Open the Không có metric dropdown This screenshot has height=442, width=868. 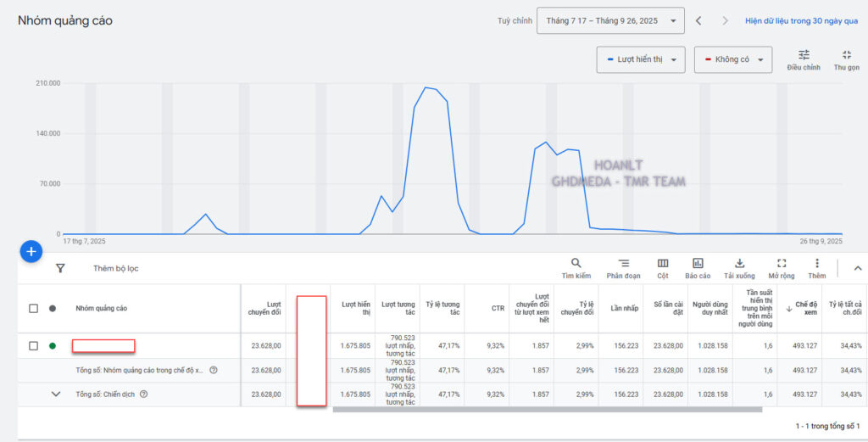732,59
